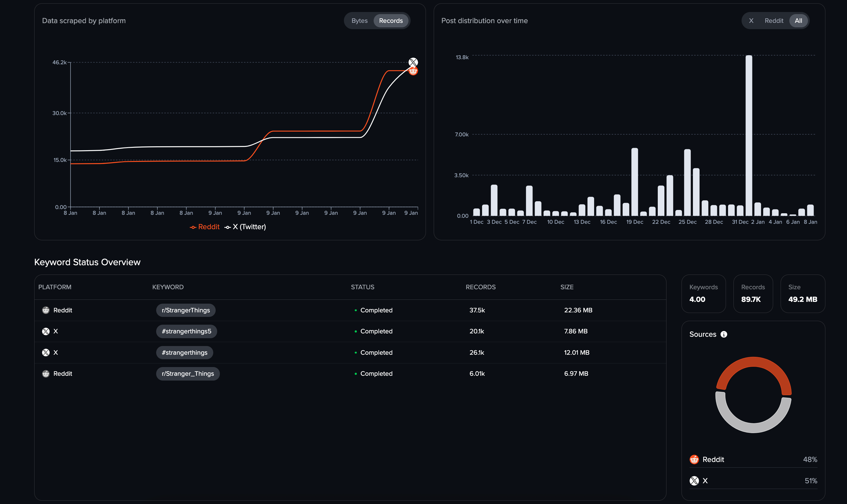Filter post distribution to X only
847x504 pixels.
pos(751,21)
